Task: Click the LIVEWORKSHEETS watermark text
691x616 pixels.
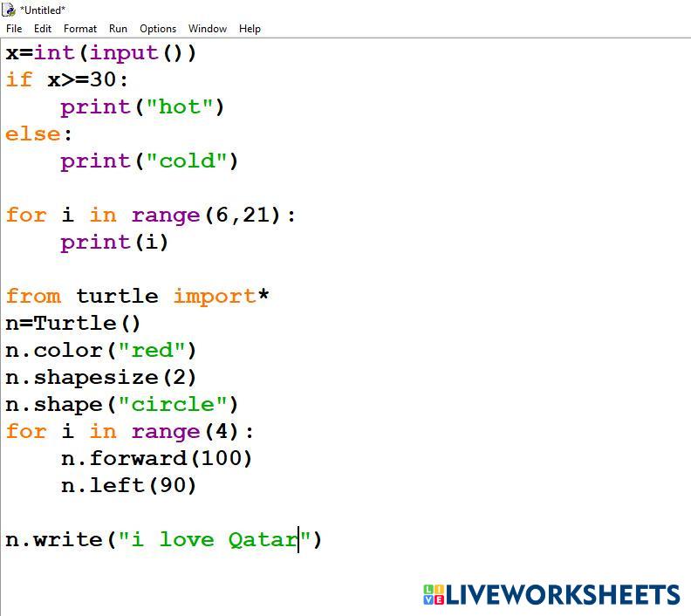Action: 563,595
